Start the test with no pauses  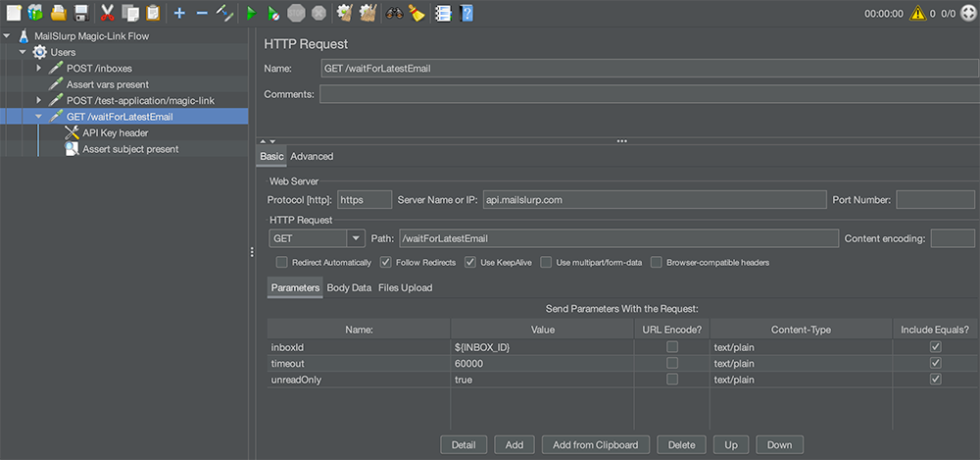273,13
